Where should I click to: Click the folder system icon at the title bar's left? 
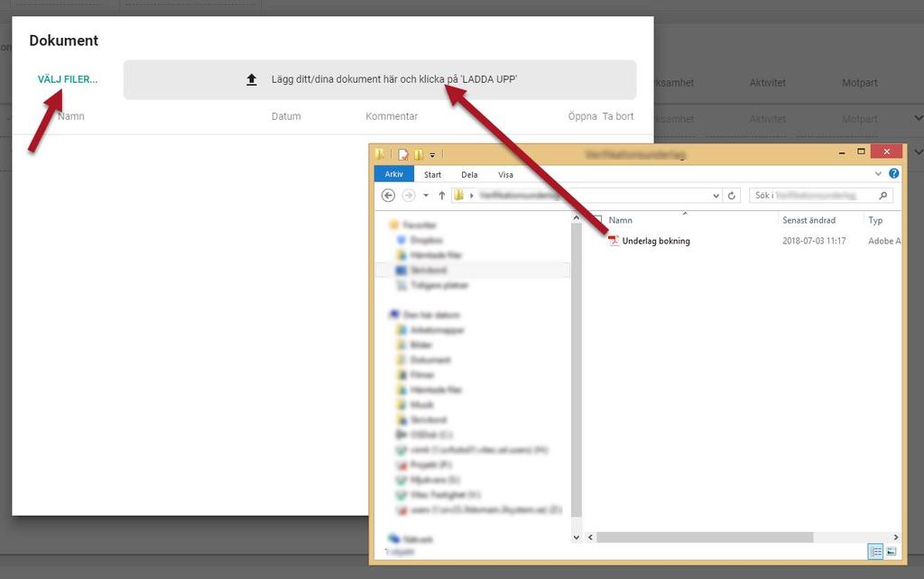click(380, 154)
